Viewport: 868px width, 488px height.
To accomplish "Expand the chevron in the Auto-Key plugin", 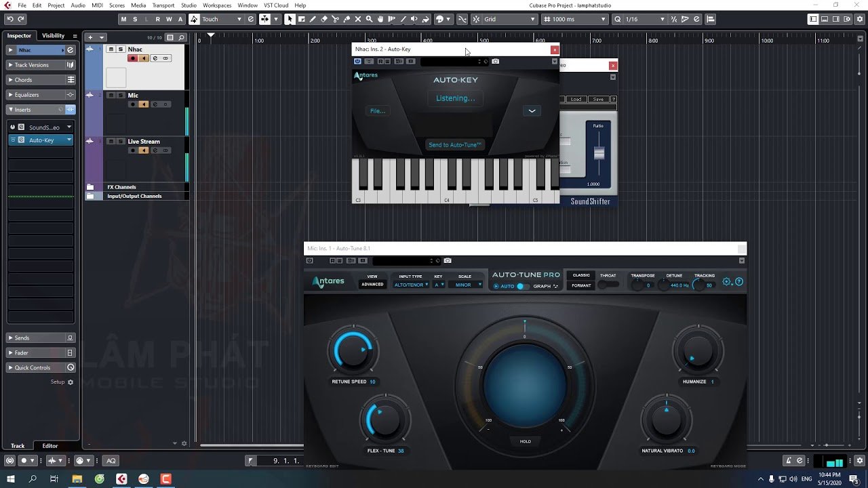I will tap(532, 110).
